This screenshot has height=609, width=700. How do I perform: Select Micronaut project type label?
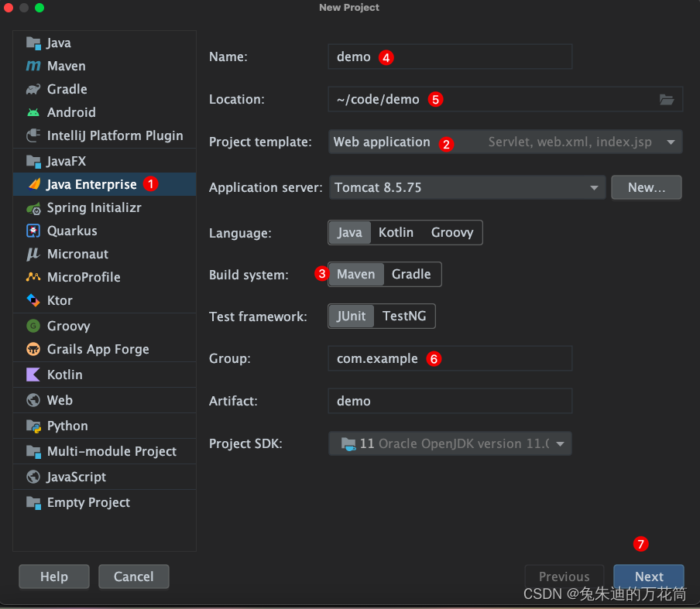point(77,255)
